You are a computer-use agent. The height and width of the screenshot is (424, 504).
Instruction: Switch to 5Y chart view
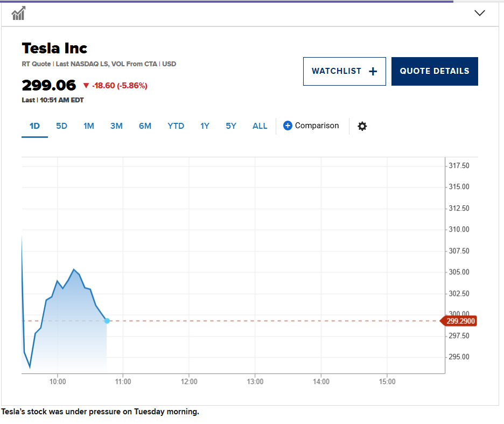tap(231, 126)
